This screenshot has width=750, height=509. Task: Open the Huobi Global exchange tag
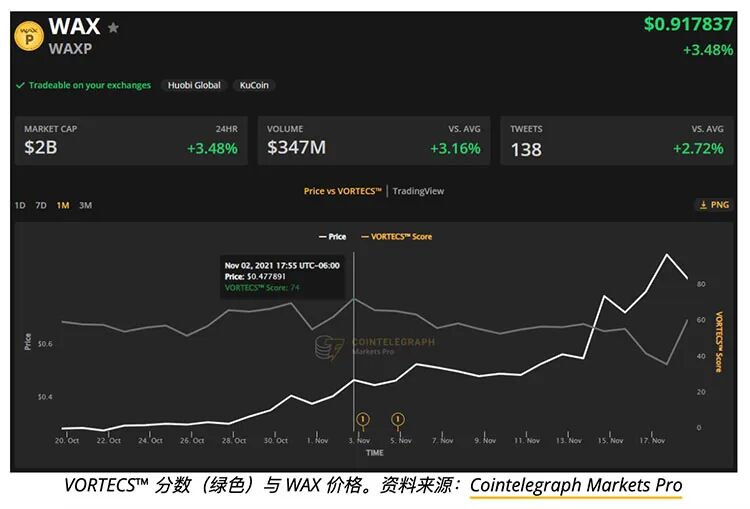pos(194,85)
